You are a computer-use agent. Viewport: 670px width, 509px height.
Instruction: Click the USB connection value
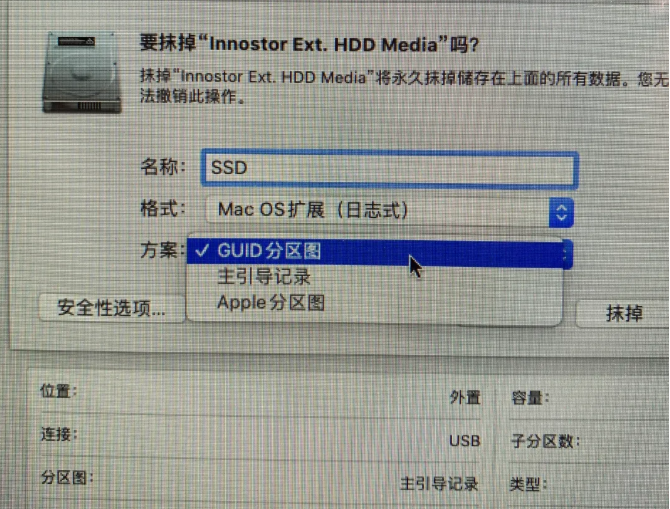464,441
